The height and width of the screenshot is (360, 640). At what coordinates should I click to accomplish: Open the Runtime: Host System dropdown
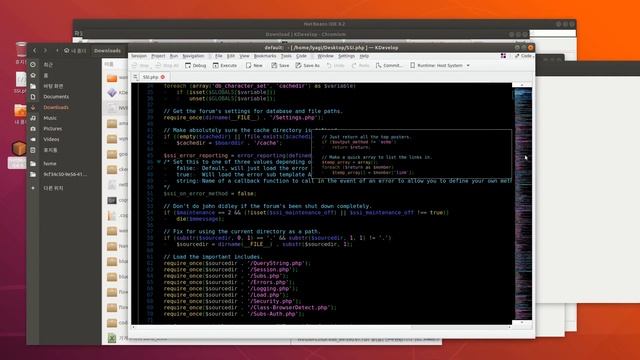point(440,65)
